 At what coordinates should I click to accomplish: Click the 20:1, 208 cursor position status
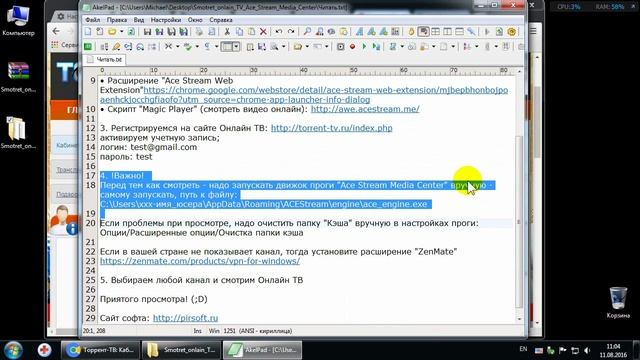click(x=94, y=331)
